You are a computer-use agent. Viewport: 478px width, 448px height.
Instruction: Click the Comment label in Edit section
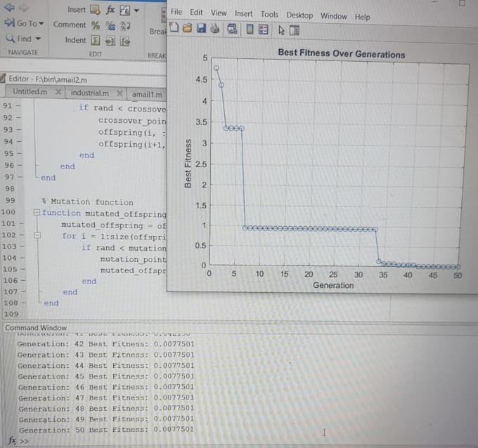pyautogui.click(x=70, y=25)
